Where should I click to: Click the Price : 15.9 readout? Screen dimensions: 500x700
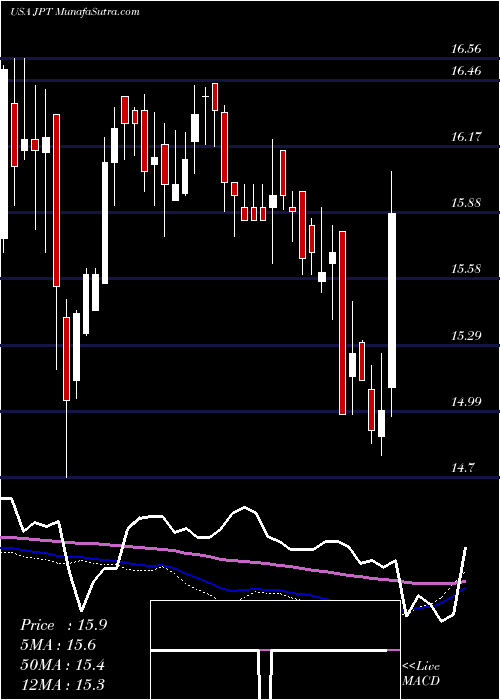pos(63,625)
